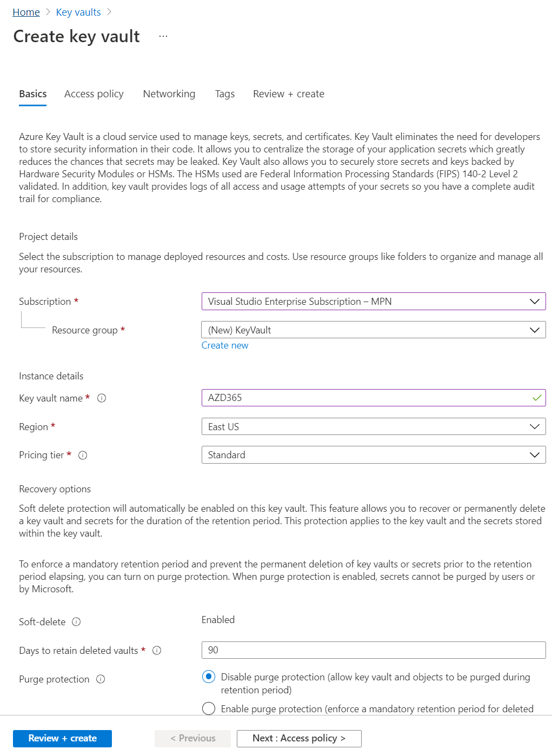Image resolution: width=552 pixels, height=756 pixels.
Task: Open the Days to retain deleted vaults info icon
Action: coord(157,651)
